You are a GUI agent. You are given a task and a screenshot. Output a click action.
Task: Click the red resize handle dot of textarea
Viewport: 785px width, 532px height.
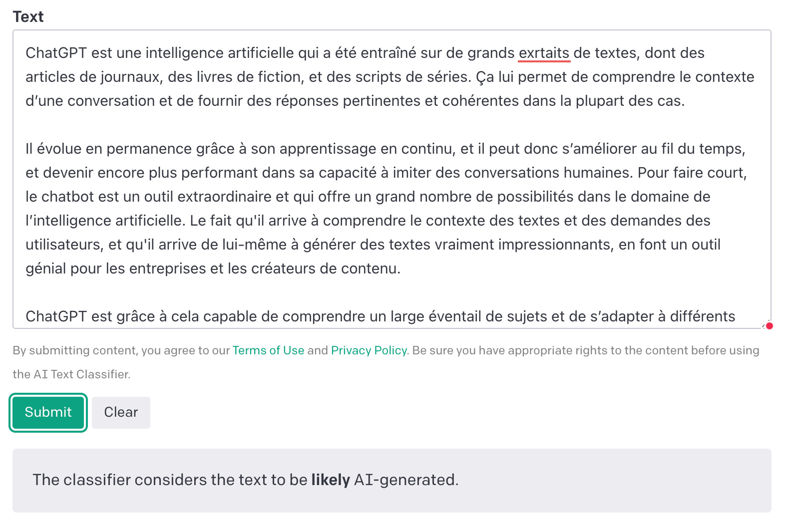[770, 326]
